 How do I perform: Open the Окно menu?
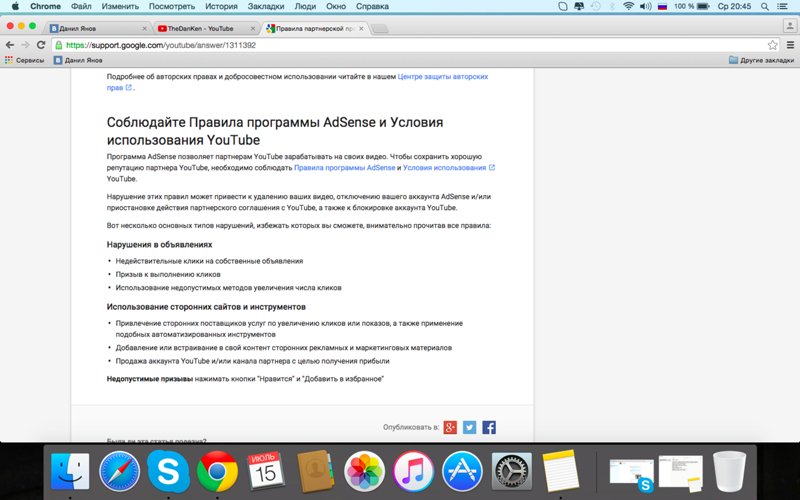coord(336,6)
